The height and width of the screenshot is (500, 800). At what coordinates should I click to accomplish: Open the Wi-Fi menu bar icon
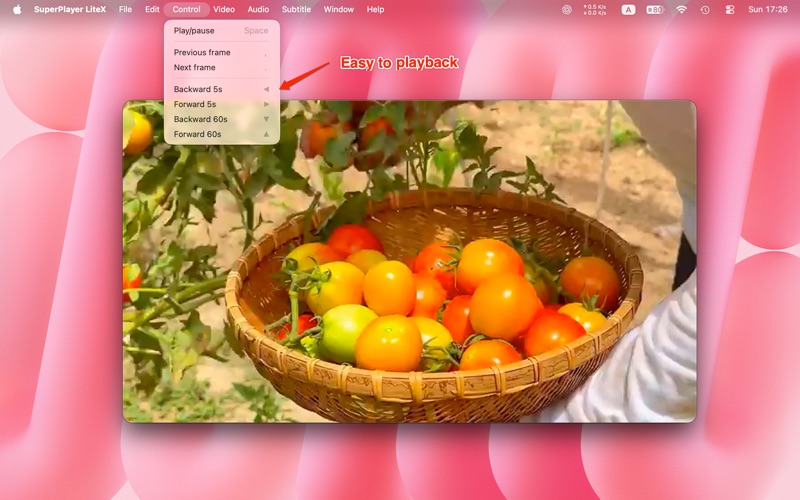[681, 9]
